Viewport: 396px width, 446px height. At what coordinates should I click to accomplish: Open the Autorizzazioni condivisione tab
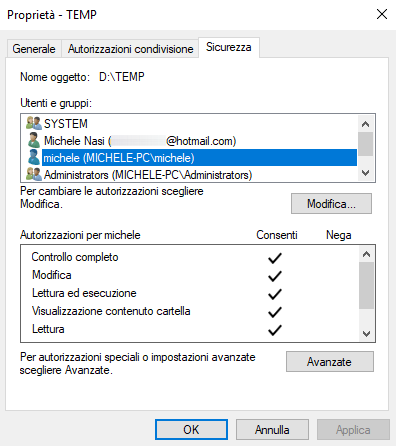130,49
